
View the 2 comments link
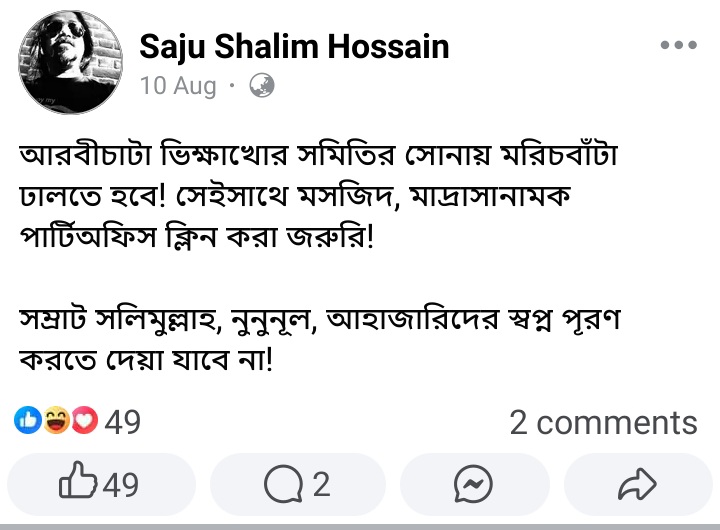pyautogui.click(x=603, y=422)
